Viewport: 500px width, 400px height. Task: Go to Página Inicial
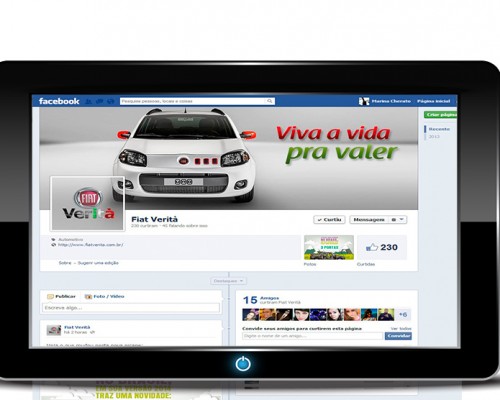[x=433, y=101]
